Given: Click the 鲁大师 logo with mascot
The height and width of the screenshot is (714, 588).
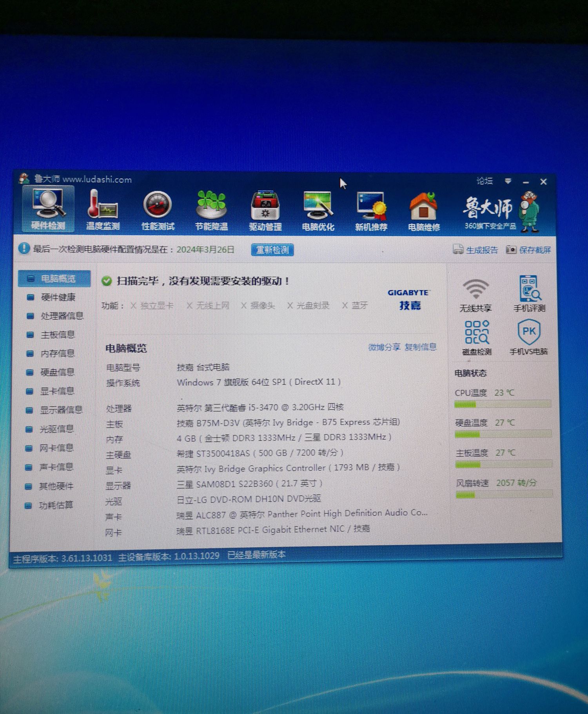Looking at the screenshot, I should click(x=502, y=212).
